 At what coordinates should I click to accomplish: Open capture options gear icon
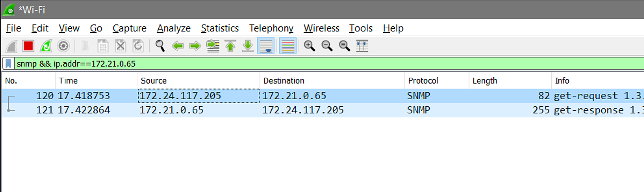point(63,46)
